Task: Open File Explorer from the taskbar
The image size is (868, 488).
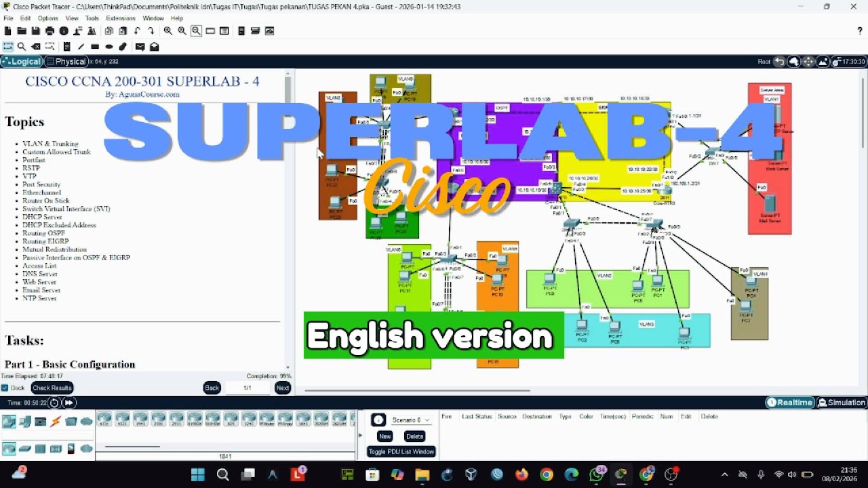Action: tap(422, 474)
